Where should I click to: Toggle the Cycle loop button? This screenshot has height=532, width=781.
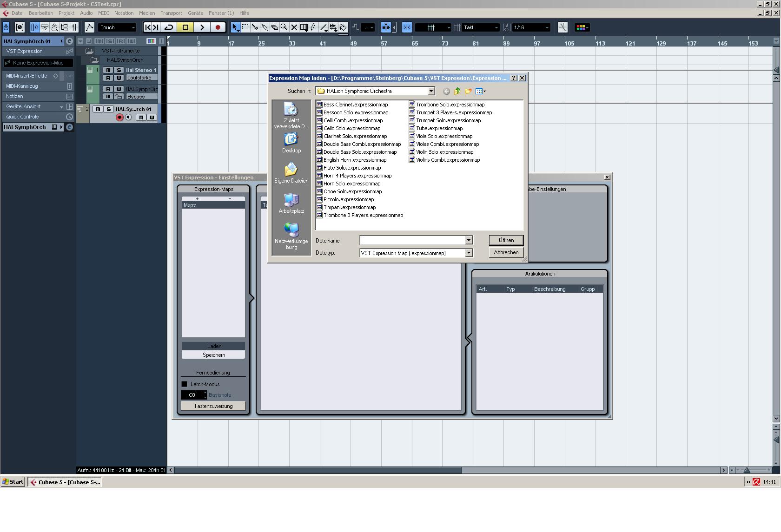[169, 27]
